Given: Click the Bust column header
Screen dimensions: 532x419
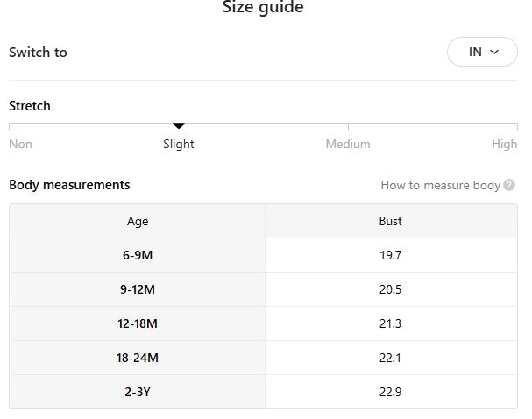Looking at the screenshot, I should [391, 222].
